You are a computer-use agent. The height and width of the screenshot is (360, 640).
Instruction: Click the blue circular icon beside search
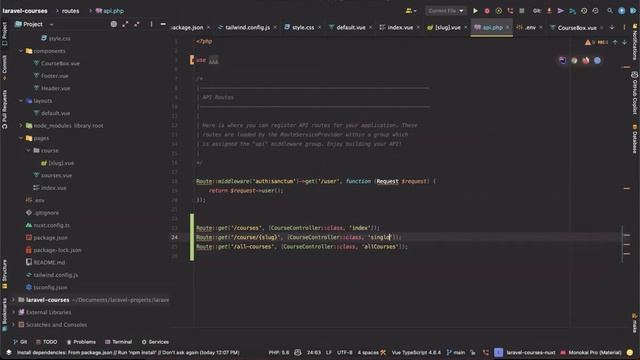pos(621,11)
